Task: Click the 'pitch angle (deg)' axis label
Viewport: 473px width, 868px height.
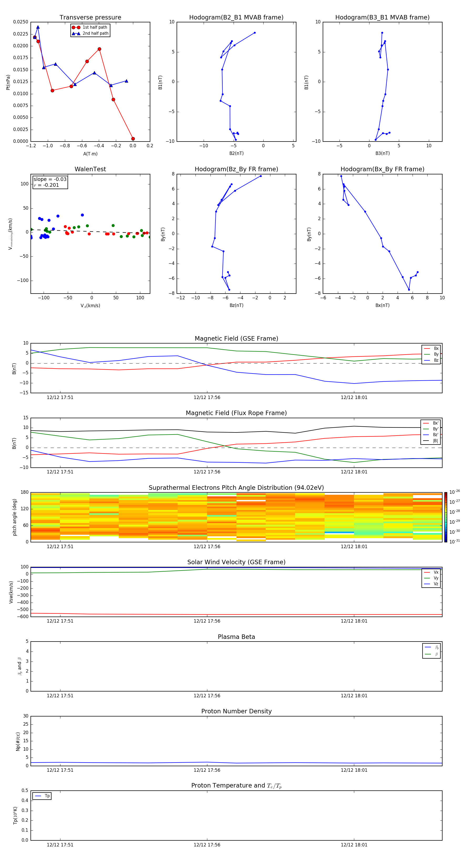Action: click(14, 517)
